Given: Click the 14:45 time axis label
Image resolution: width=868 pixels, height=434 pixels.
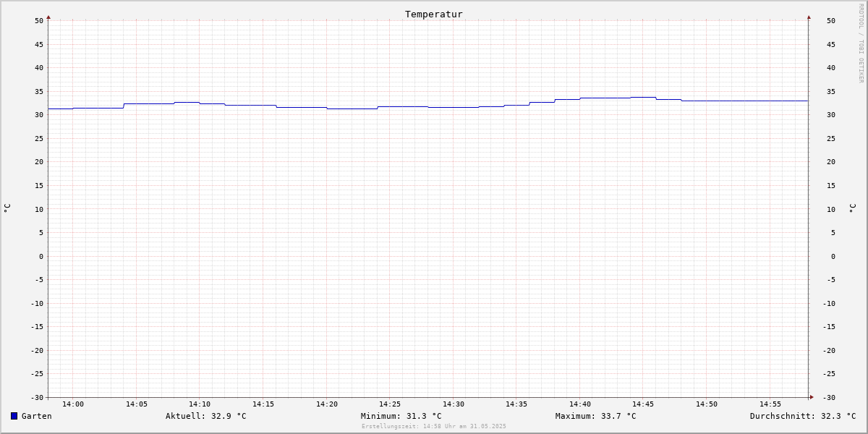Looking at the screenshot, I should click(644, 404).
